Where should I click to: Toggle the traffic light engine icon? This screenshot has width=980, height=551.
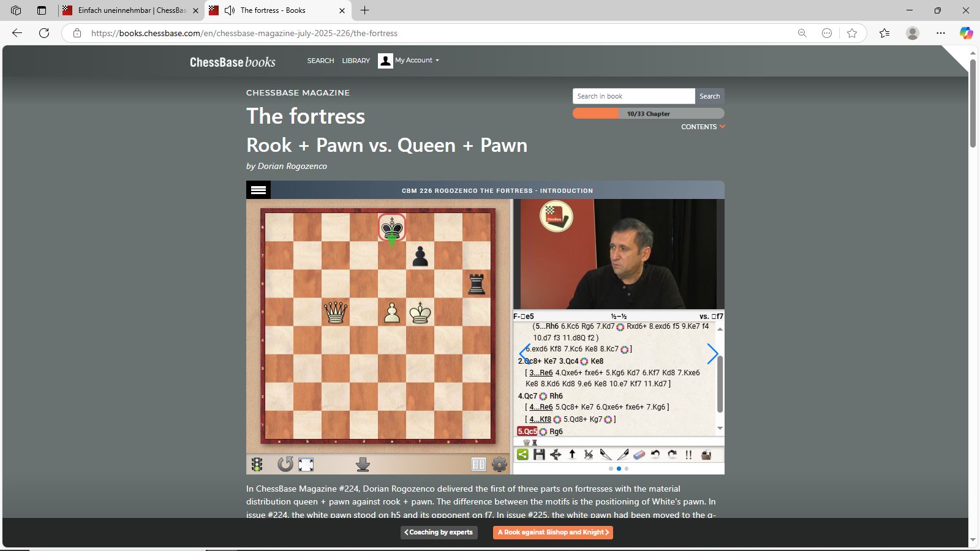click(x=257, y=465)
